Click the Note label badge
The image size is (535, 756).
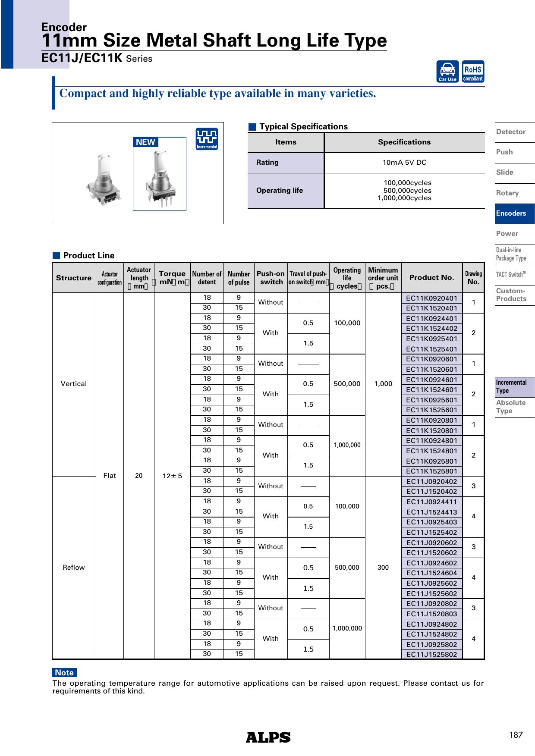coord(64,672)
